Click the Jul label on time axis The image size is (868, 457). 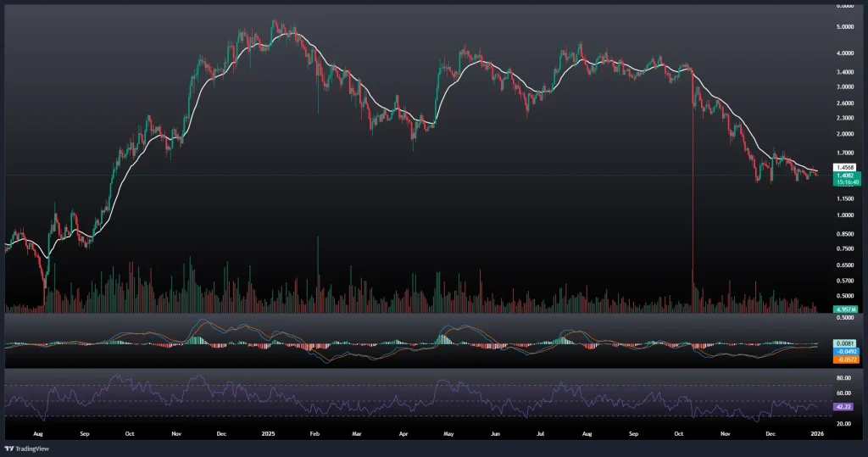(x=539, y=432)
